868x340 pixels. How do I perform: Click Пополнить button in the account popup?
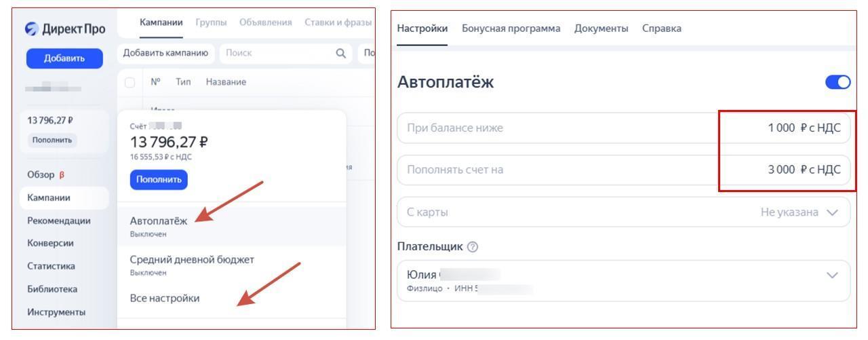[x=158, y=179]
